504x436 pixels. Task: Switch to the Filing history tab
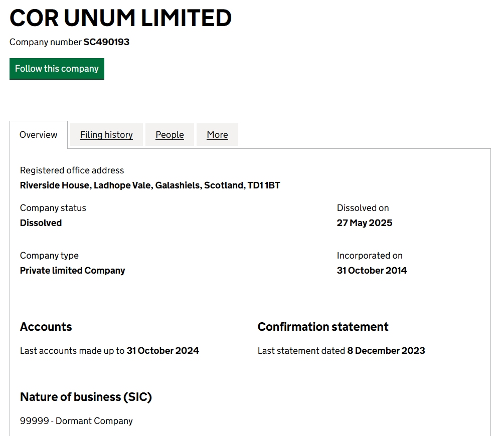[106, 135]
